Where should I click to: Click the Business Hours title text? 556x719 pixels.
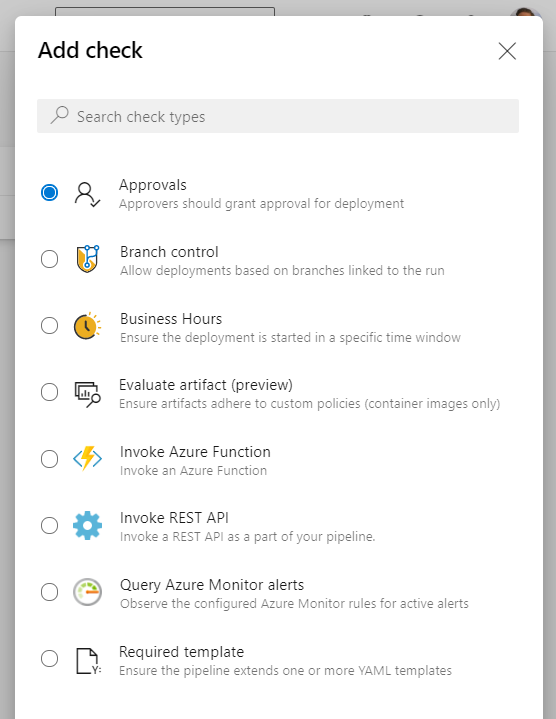pyautogui.click(x=171, y=319)
